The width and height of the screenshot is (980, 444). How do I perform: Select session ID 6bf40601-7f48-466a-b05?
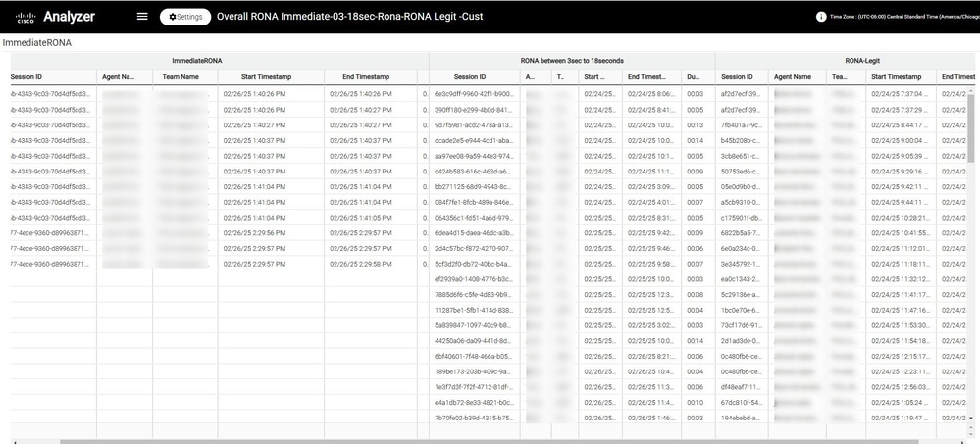pos(473,356)
